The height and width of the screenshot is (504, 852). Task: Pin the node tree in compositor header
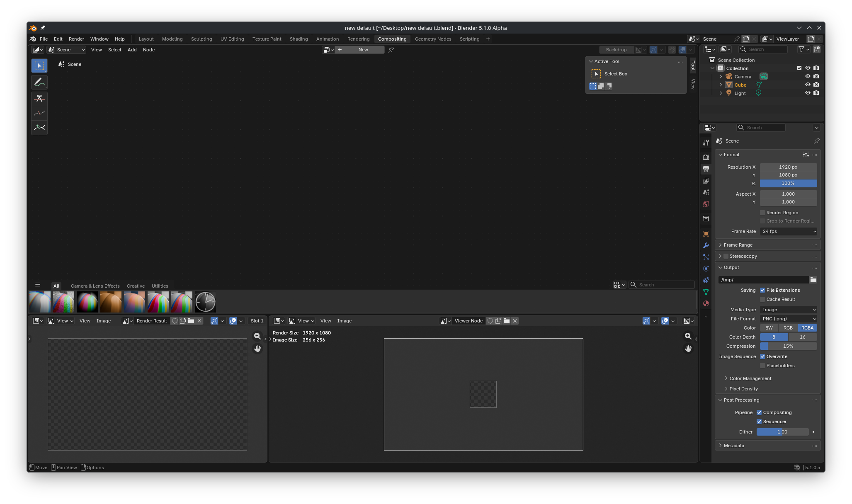click(x=391, y=50)
